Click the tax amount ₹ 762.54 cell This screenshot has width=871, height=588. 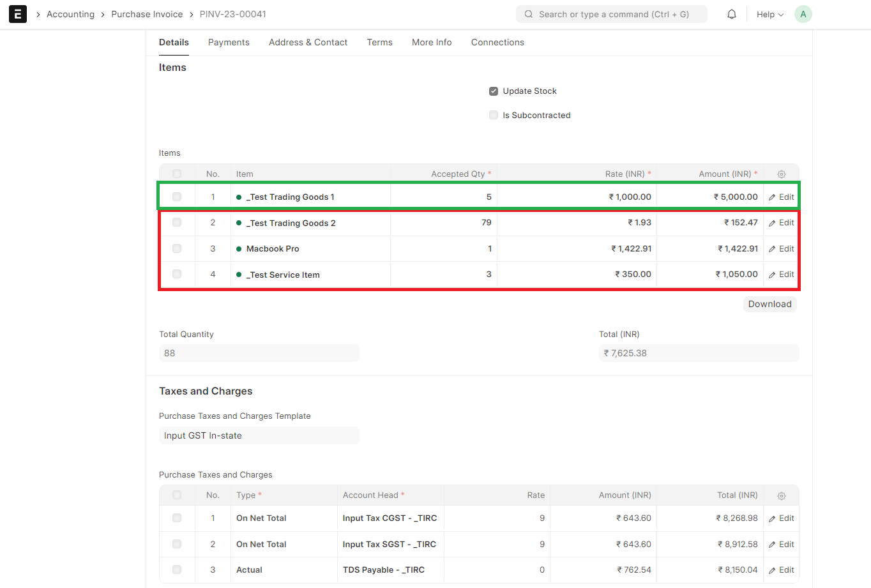pos(603,570)
